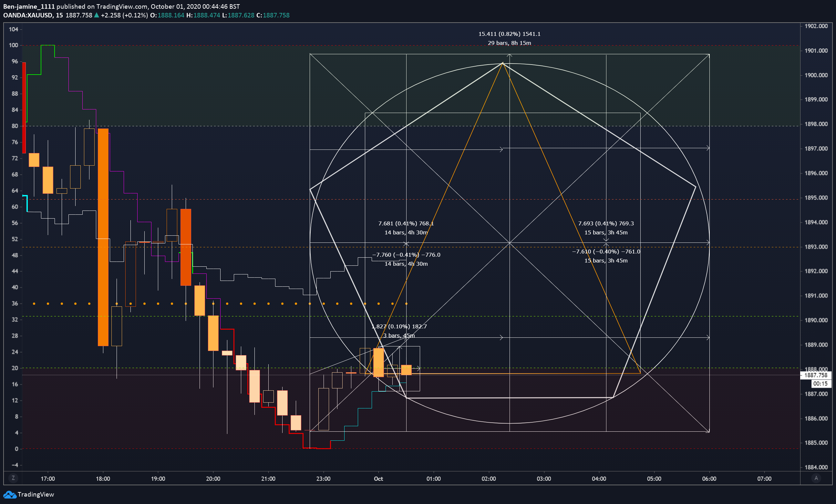Click the measurement label −7.760 (−0.41%) −776.0
The height and width of the screenshot is (504, 836).
(406, 255)
